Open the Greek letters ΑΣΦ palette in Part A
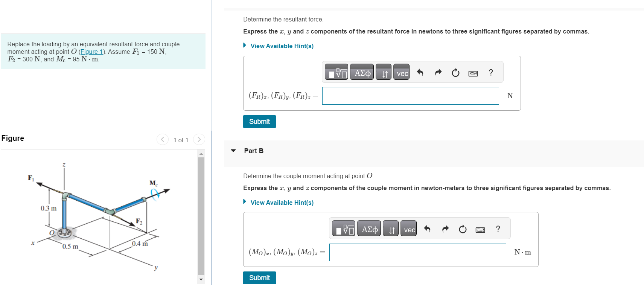Image resolution: width=644 pixels, height=285 pixels. [x=361, y=72]
